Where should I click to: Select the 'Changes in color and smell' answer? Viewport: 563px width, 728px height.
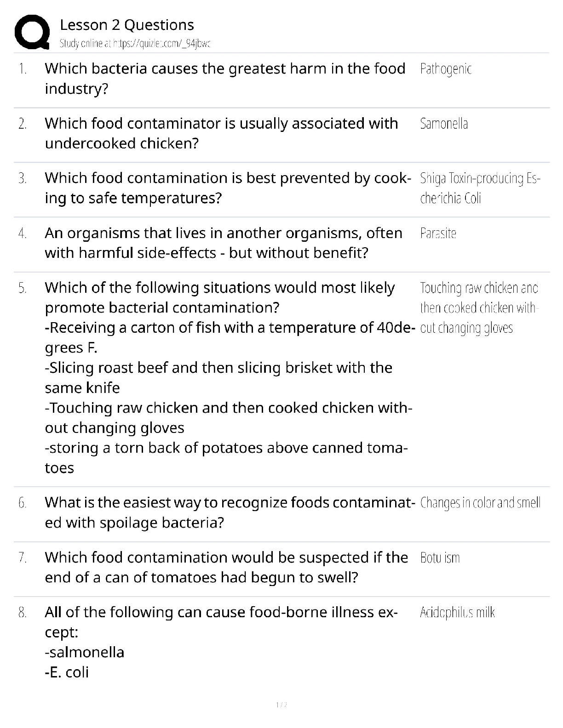480,503
